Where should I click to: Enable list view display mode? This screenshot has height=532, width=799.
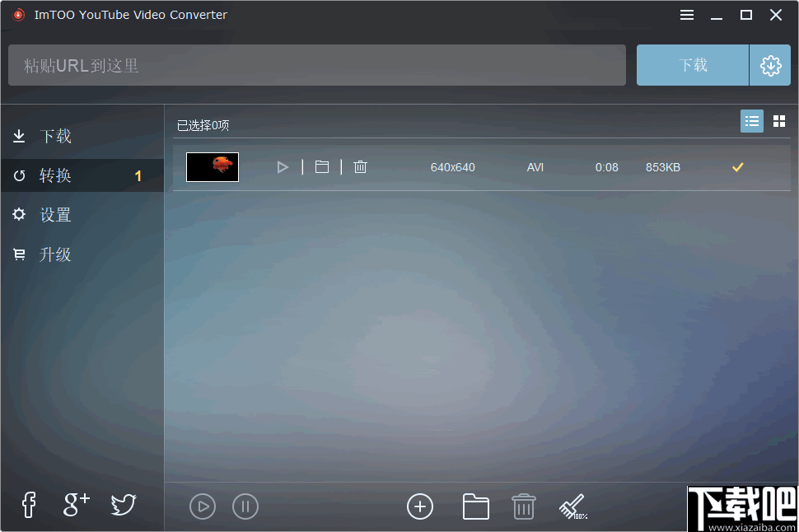point(751,120)
